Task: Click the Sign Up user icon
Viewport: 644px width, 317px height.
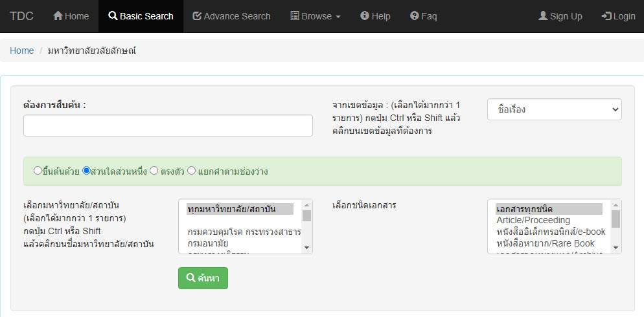Action: tap(543, 16)
